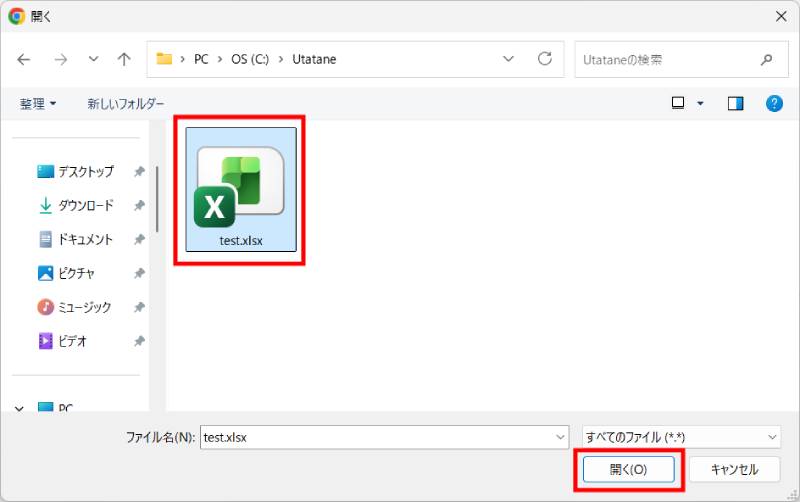Open ビデオ in the sidebar
The width and height of the screenshot is (800, 502).
[x=62, y=340]
